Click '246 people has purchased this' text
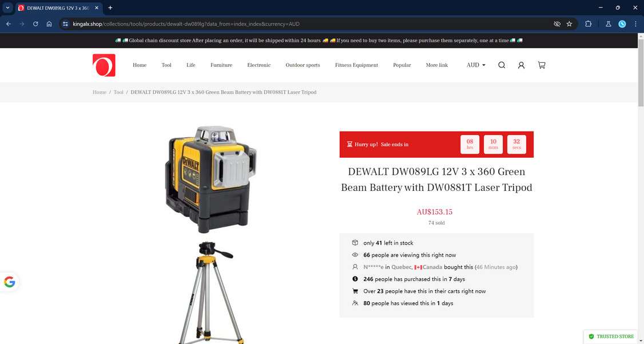 pos(414,279)
